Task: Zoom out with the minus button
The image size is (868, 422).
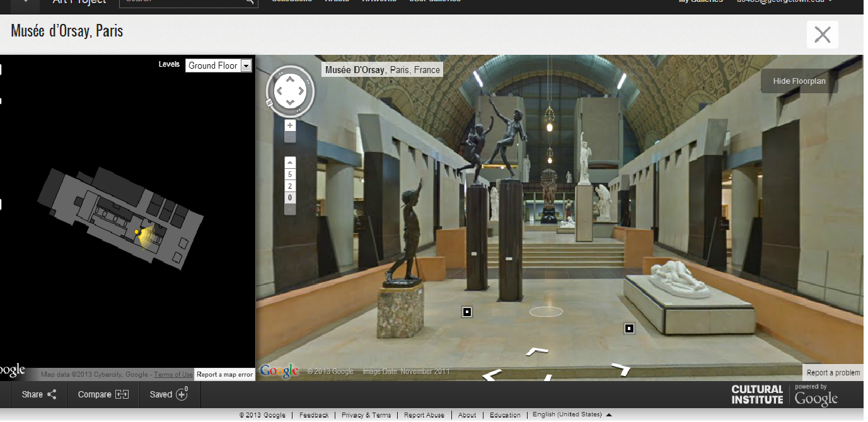Action: point(290,137)
